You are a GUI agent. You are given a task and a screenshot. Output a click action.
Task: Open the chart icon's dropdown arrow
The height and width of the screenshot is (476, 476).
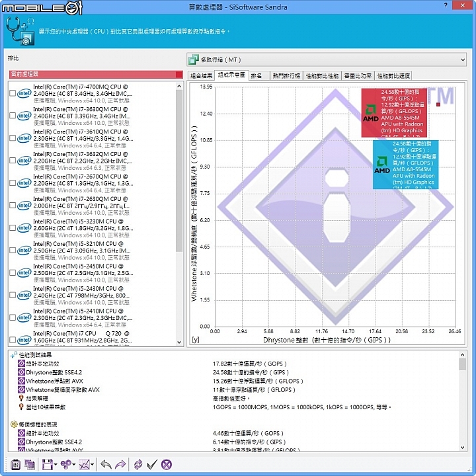(x=92, y=465)
